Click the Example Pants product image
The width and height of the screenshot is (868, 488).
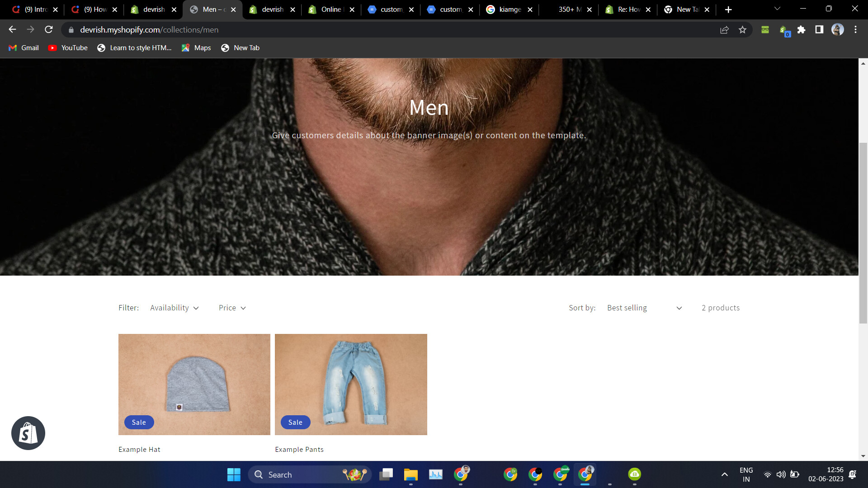351,384
